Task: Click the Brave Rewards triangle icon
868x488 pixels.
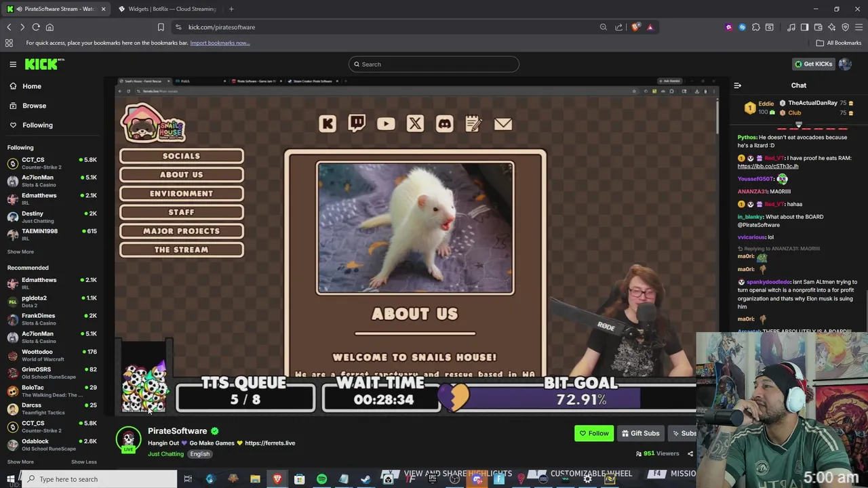Action: [x=650, y=27]
